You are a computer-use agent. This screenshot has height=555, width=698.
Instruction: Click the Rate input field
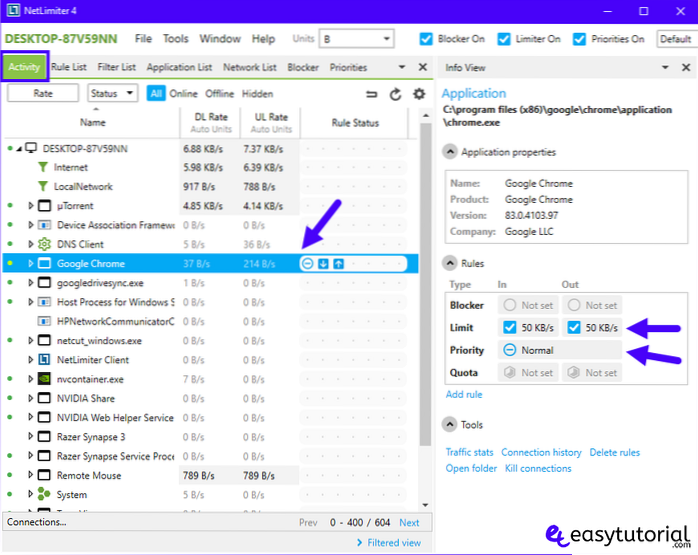43,93
